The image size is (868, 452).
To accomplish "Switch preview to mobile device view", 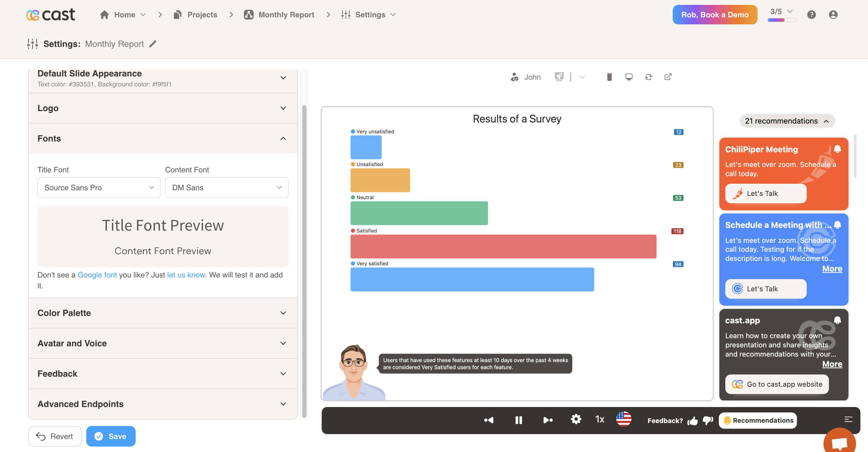I will click(609, 77).
